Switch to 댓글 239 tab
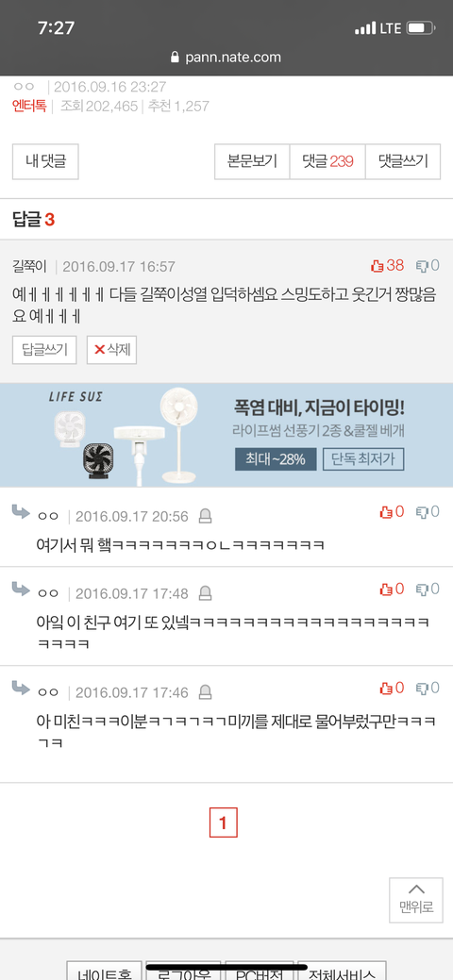Screen dimensions: 453x980 [327, 161]
